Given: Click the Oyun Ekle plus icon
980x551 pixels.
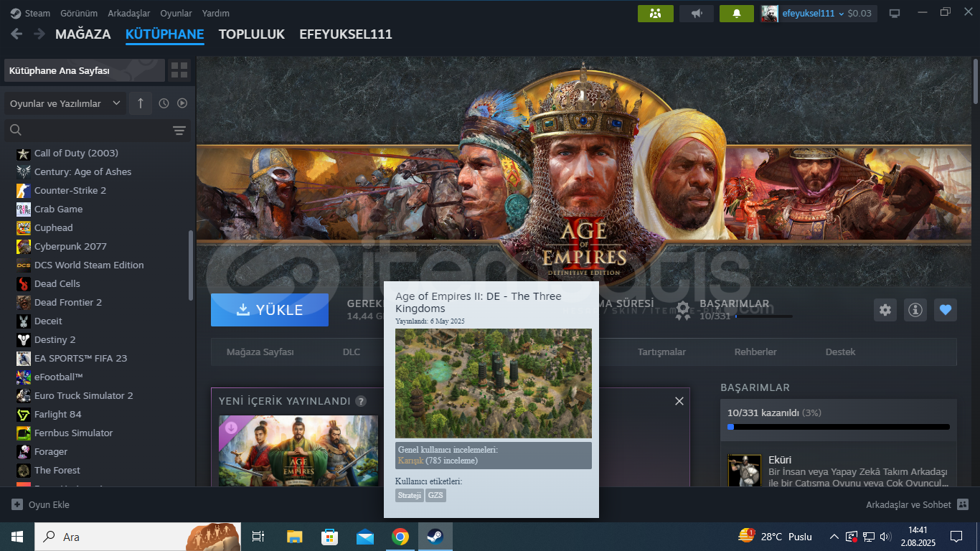Looking at the screenshot, I should 17,504.
